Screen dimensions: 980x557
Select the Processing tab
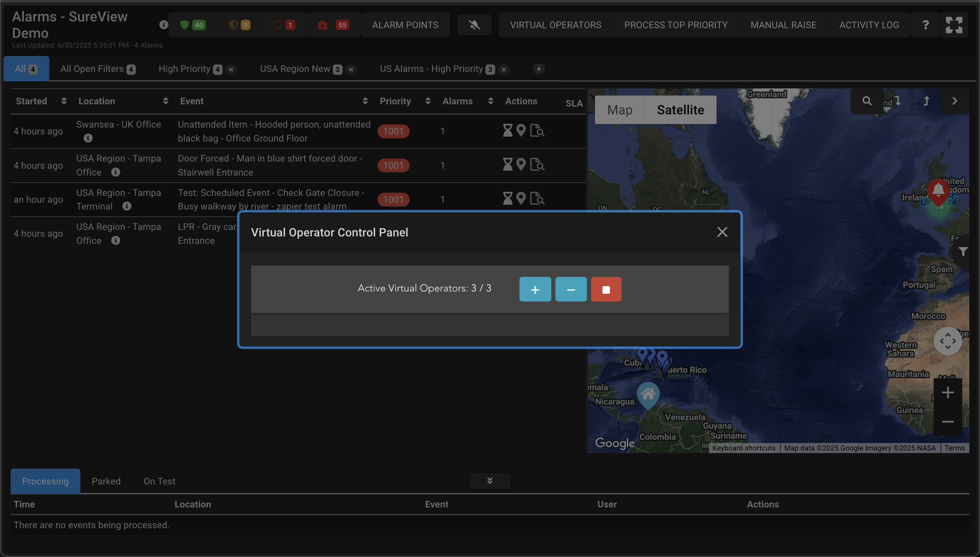point(45,481)
